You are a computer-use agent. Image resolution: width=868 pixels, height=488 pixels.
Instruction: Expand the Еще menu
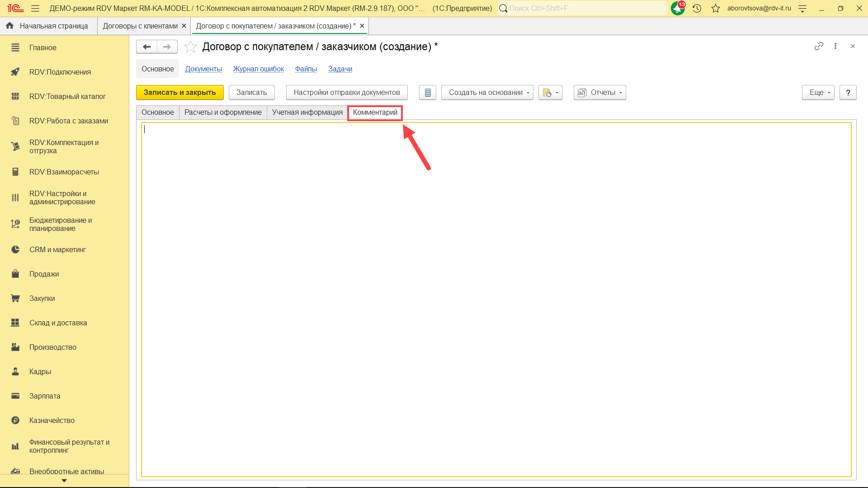coord(818,93)
